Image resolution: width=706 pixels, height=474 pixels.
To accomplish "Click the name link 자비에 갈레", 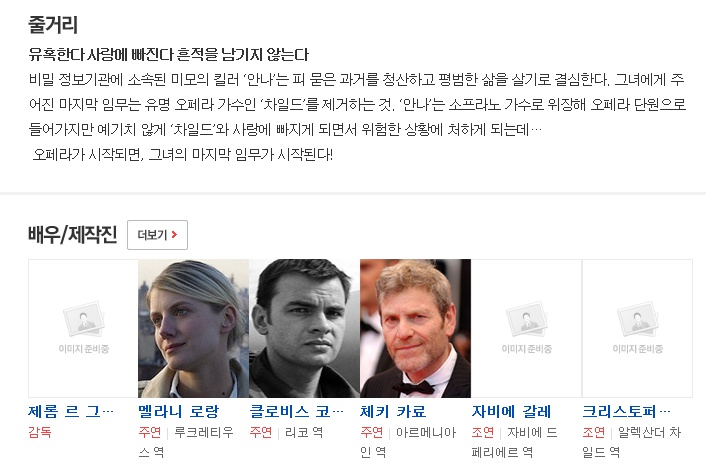I will [x=511, y=411].
